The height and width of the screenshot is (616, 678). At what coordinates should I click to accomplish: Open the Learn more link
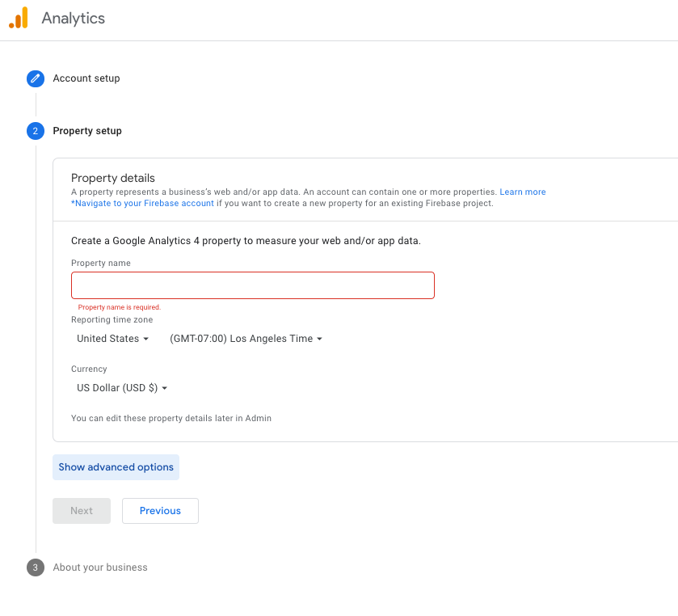[x=523, y=192]
